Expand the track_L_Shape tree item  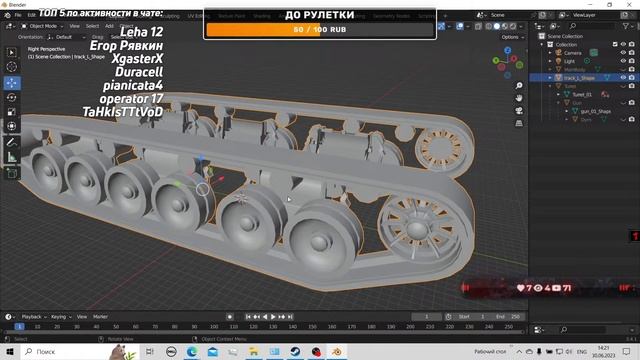point(550,78)
